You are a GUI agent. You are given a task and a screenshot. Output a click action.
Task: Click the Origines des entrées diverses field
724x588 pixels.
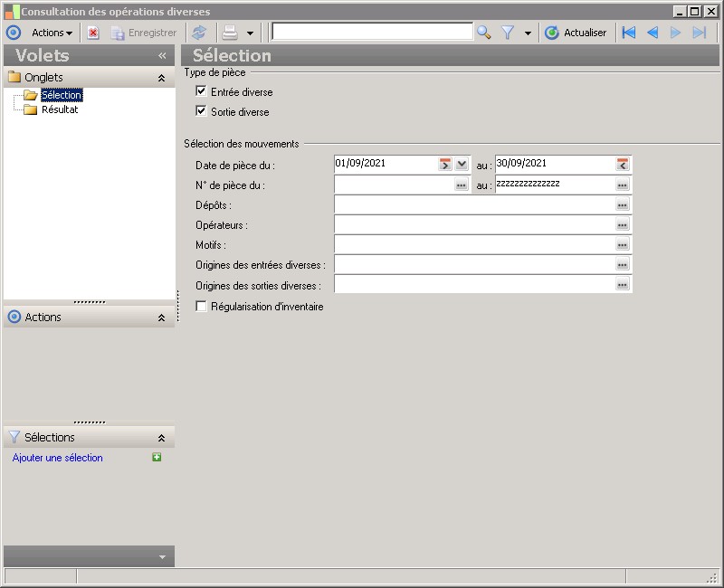474,264
